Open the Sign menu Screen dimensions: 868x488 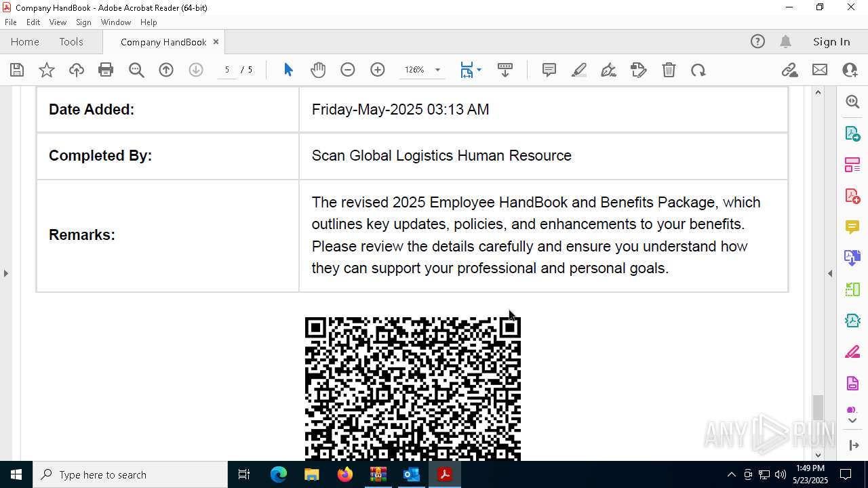click(83, 22)
